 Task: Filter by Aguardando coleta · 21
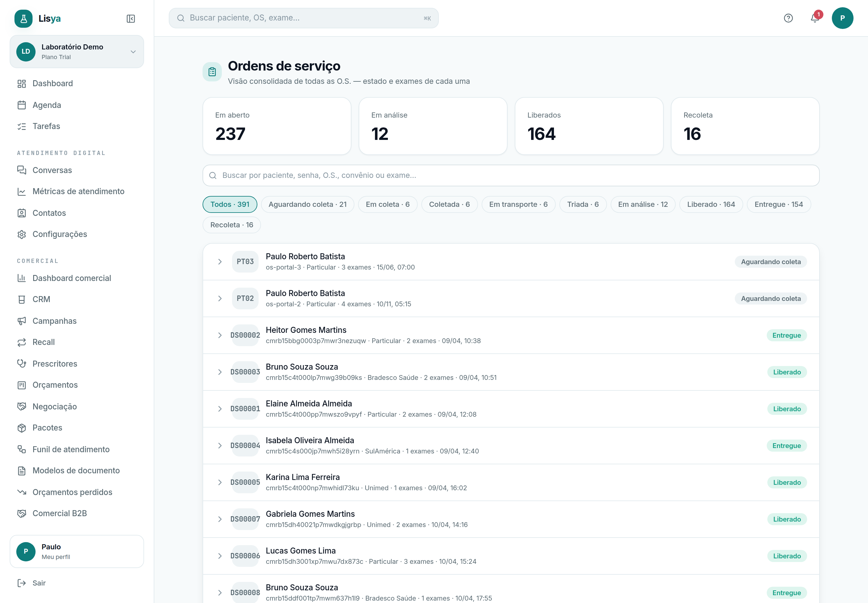(x=307, y=204)
